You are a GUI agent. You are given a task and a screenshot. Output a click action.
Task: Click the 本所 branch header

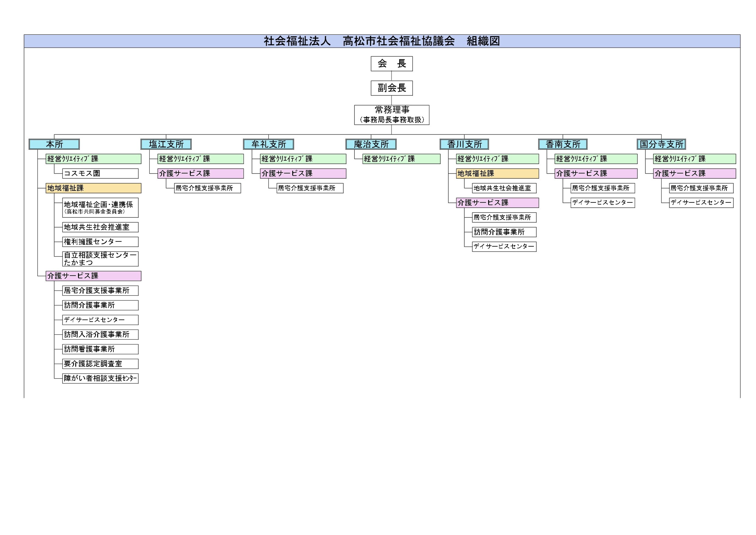[54, 144]
